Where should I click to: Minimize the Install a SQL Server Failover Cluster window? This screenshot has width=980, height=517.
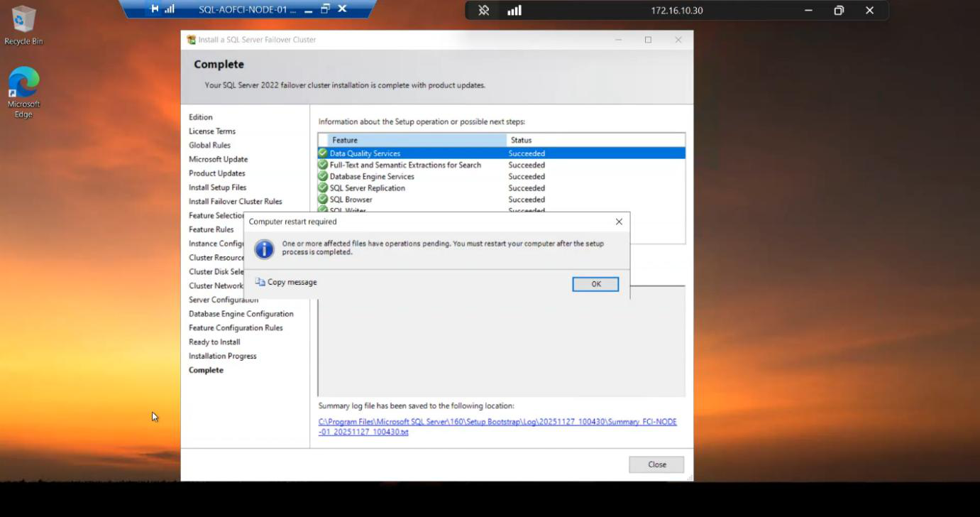[618, 40]
